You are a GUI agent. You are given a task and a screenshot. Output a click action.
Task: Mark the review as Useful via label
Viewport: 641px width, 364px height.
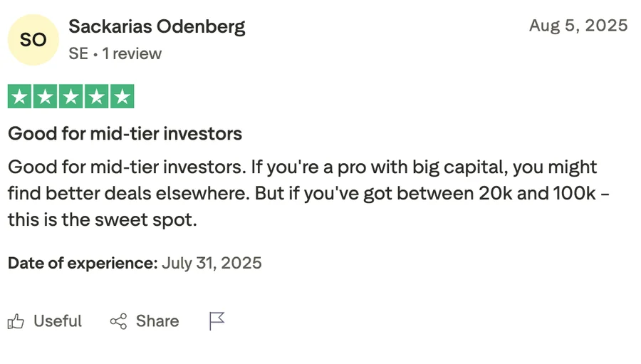coord(58,321)
